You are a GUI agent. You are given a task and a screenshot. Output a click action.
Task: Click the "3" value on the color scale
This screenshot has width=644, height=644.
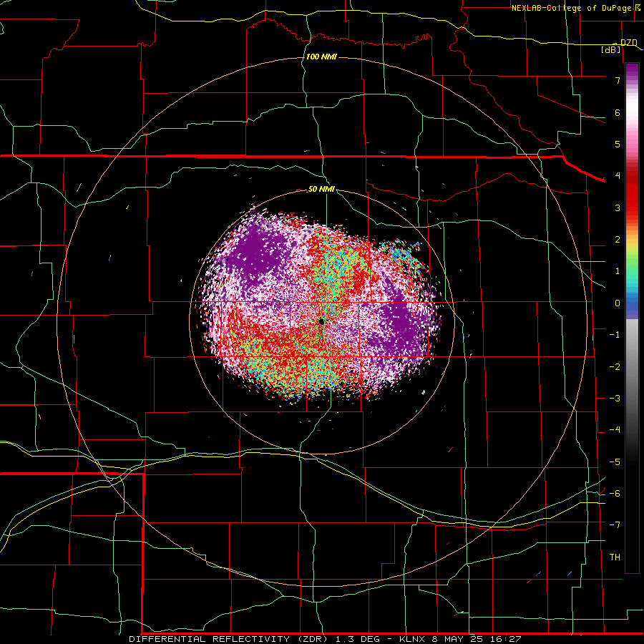pos(618,208)
